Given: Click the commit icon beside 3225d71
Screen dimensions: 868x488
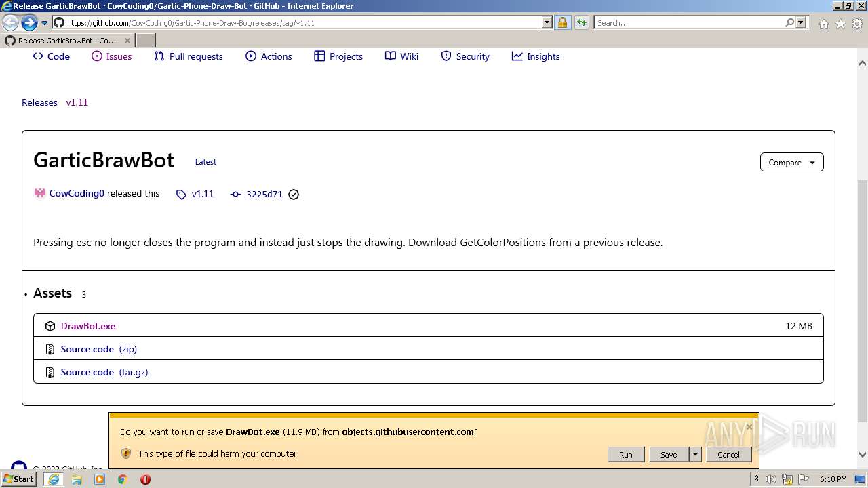Looking at the screenshot, I should [235, 195].
